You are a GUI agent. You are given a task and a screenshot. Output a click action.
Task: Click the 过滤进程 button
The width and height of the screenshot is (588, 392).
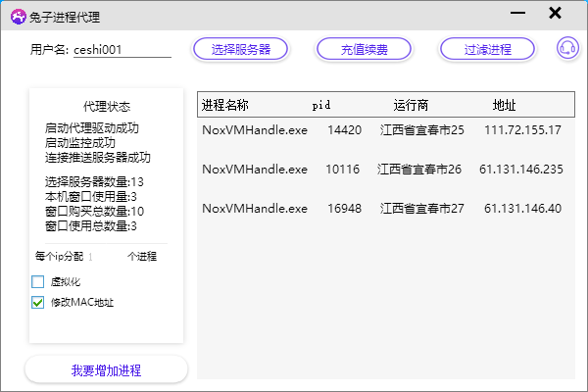(487, 49)
